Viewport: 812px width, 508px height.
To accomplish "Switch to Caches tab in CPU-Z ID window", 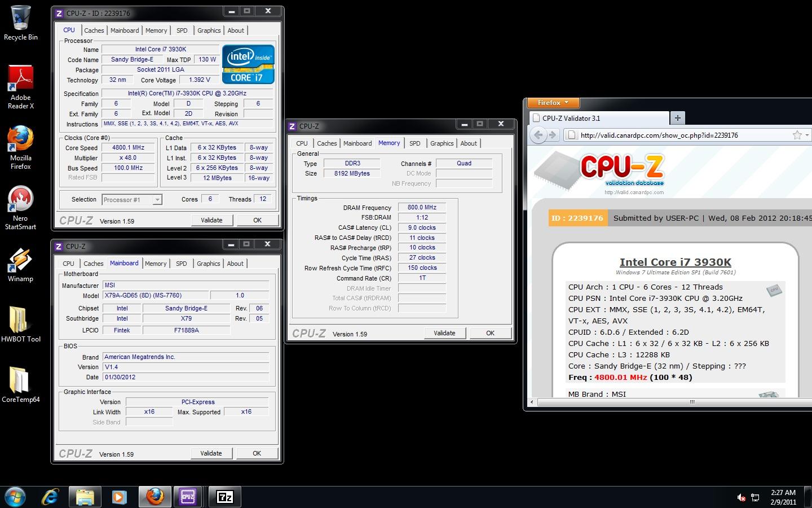I will click(94, 30).
